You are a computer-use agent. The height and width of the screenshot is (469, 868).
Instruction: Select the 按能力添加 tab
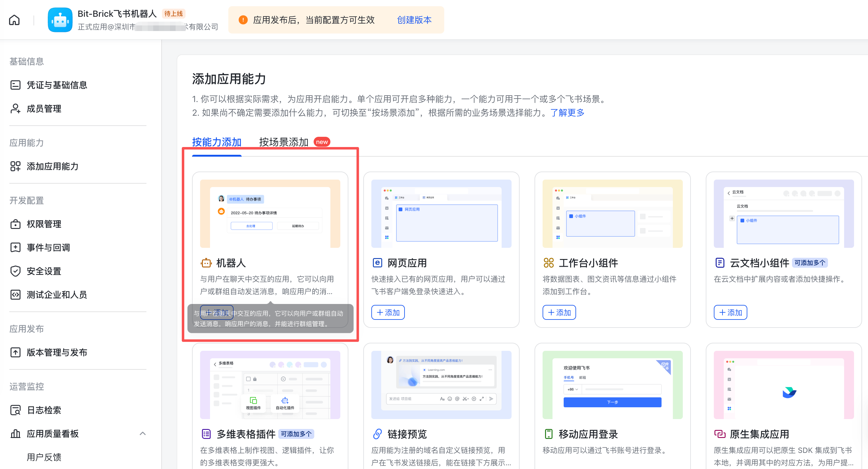[x=217, y=142]
